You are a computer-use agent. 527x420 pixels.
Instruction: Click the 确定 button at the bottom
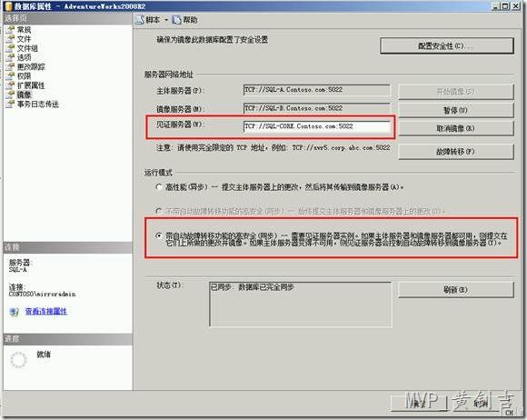[x=419, y=404]
